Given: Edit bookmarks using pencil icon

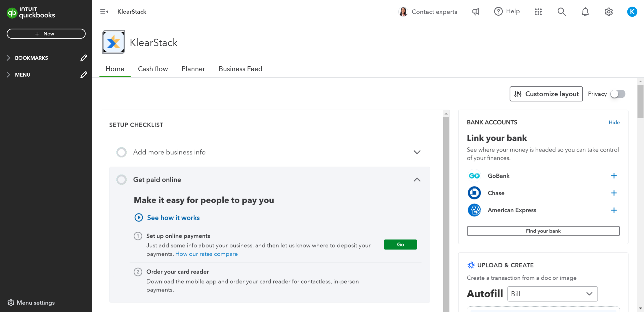Looking at the screenshot, I should [84, 58].
